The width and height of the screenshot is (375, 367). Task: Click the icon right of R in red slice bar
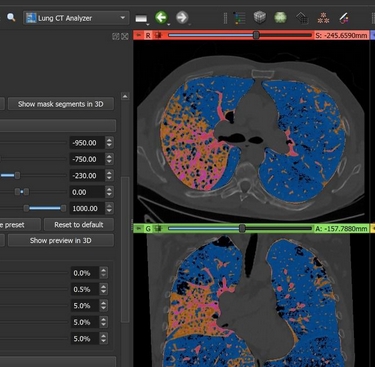pyautogui.click(x=158, y=35)
